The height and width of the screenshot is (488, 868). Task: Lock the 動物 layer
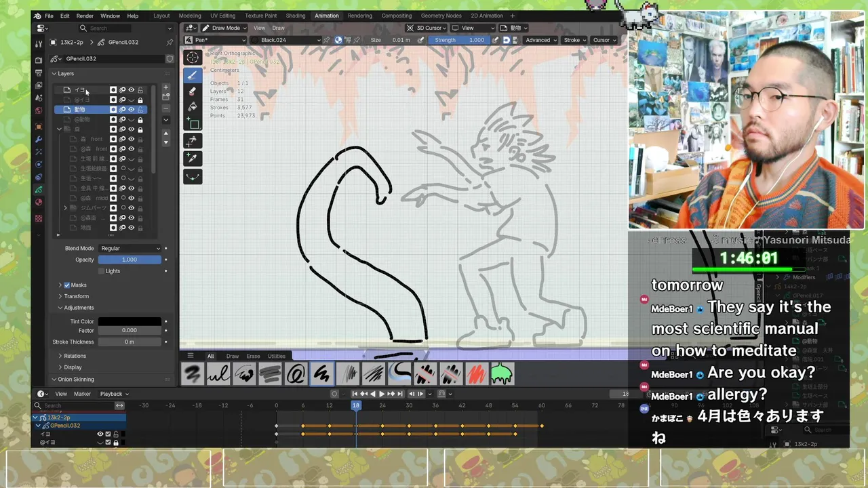(140, 109)
